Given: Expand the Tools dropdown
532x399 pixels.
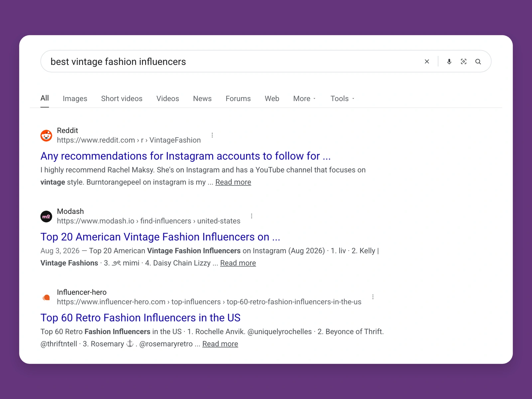Looking at the screenshot, I should tap(342, 98).
